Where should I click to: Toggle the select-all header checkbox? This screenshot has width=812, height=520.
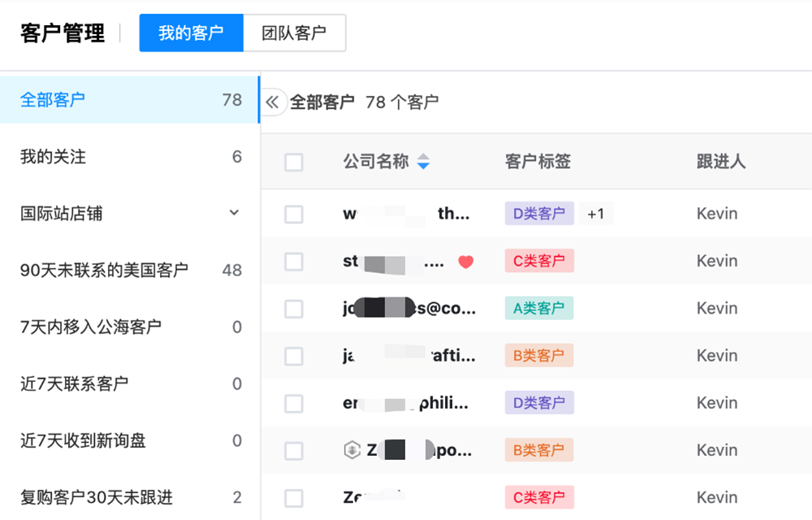pyautogui.click(x=294, y=162)
